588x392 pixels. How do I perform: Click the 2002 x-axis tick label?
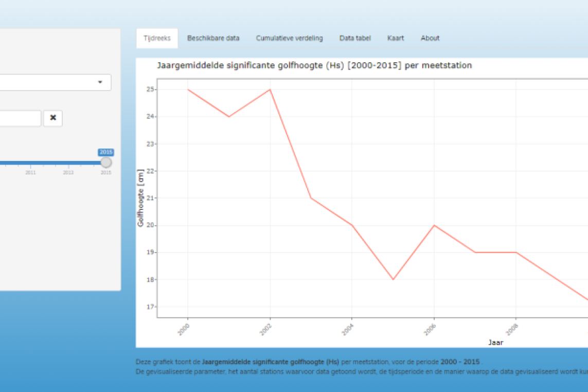tap(266, 329)
